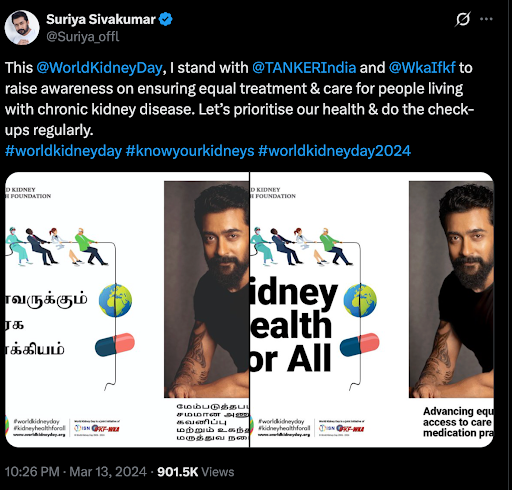512x490 pixels.
Task: Open Suriya Sivakumar's profile avatar
Action: [x=22, y=28]
